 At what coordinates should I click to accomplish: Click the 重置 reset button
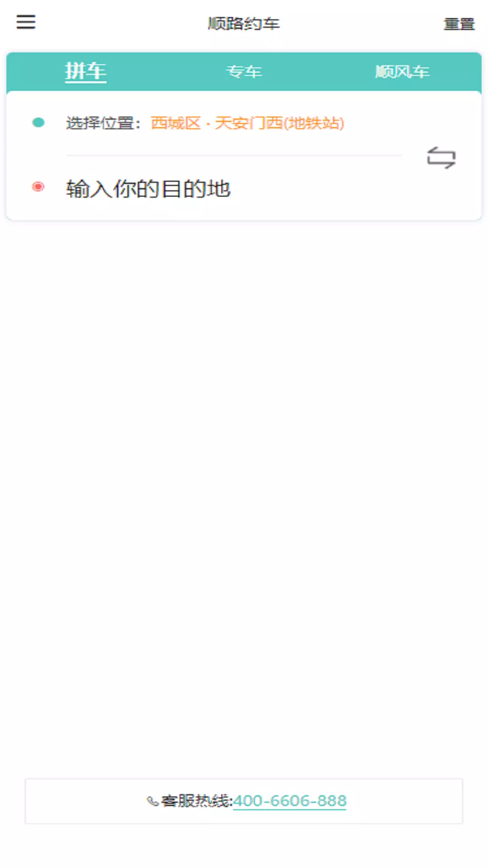[459, 24]
